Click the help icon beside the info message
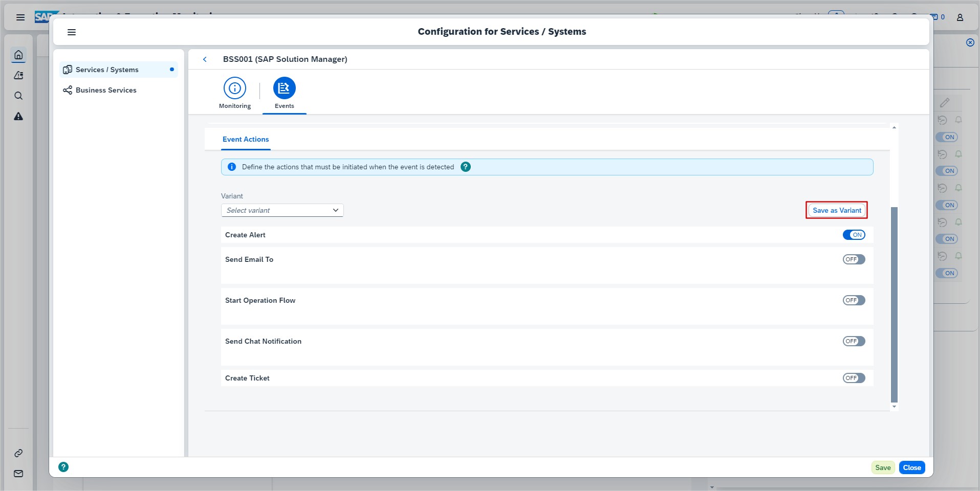 coord(465,167)
